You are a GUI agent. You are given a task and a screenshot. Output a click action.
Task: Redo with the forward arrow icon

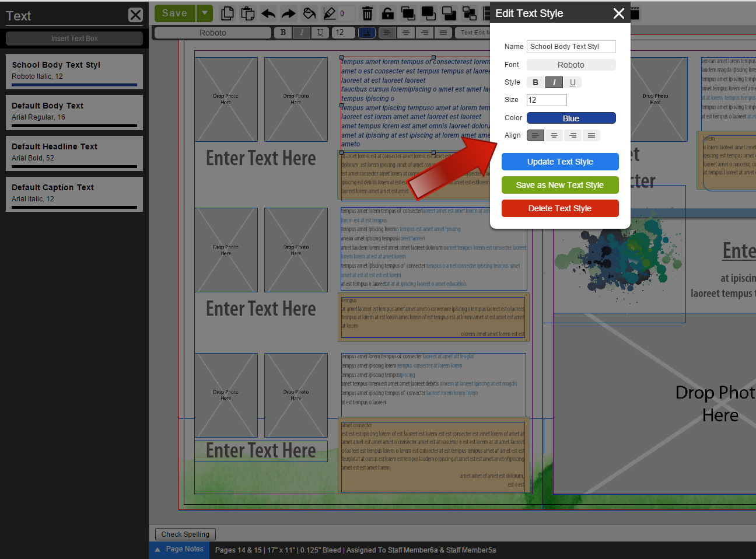pos(289,13)
